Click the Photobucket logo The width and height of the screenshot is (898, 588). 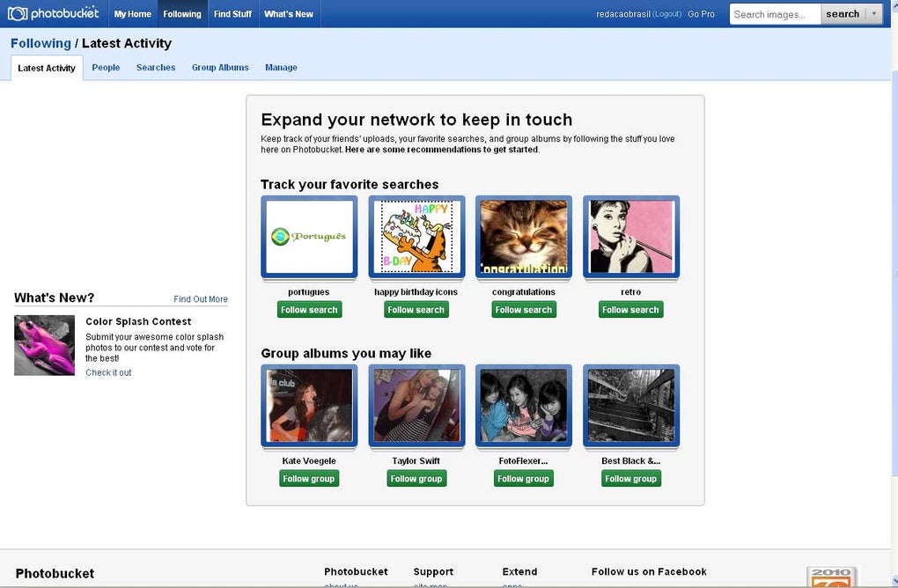[x=53, y=13]
